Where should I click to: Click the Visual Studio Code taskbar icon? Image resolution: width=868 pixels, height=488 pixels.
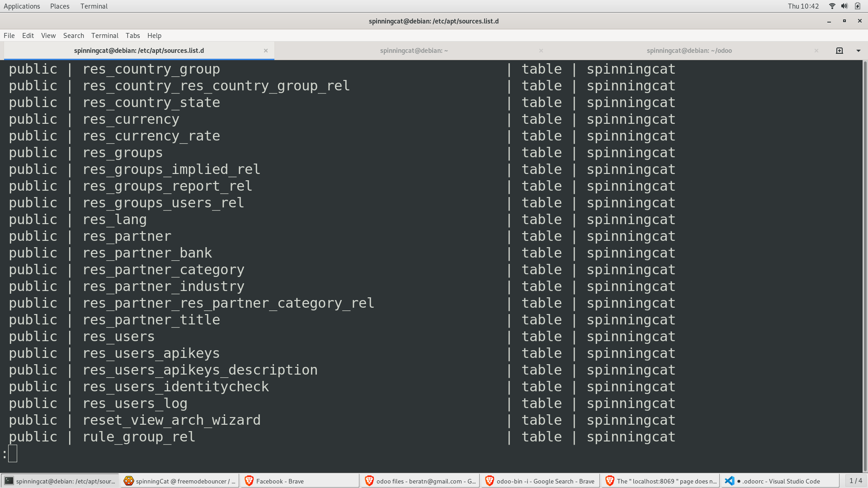point(729,481)
